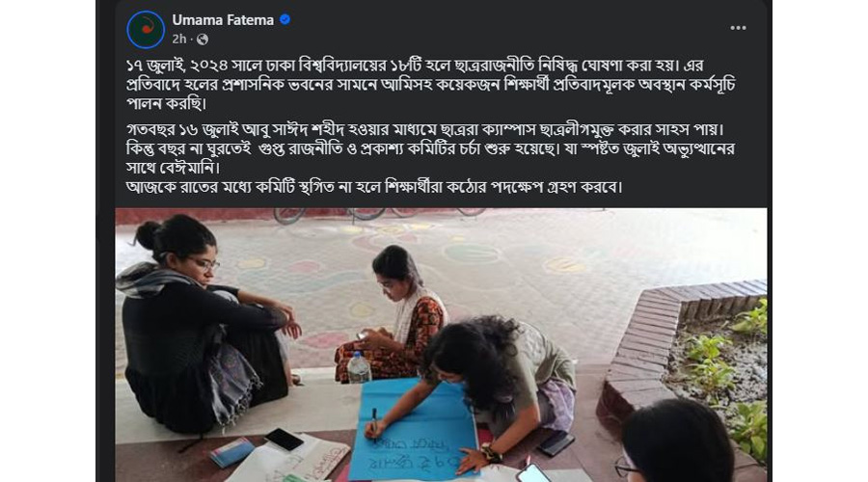Click the blue poster paper in photo

[x=413, y=429]
